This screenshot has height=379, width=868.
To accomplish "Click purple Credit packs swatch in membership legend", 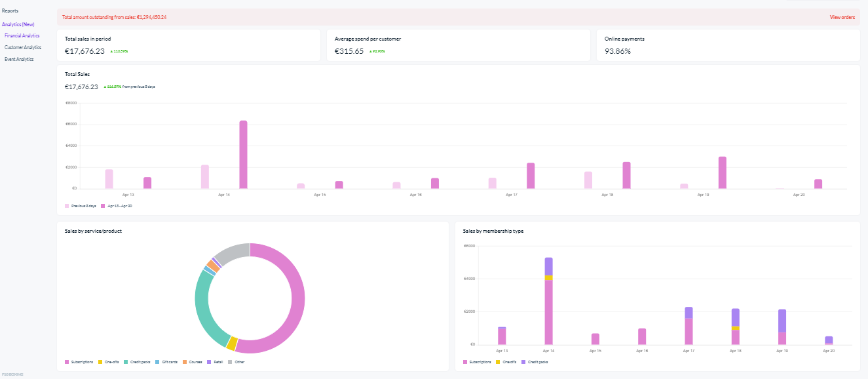I will [524, 362].
